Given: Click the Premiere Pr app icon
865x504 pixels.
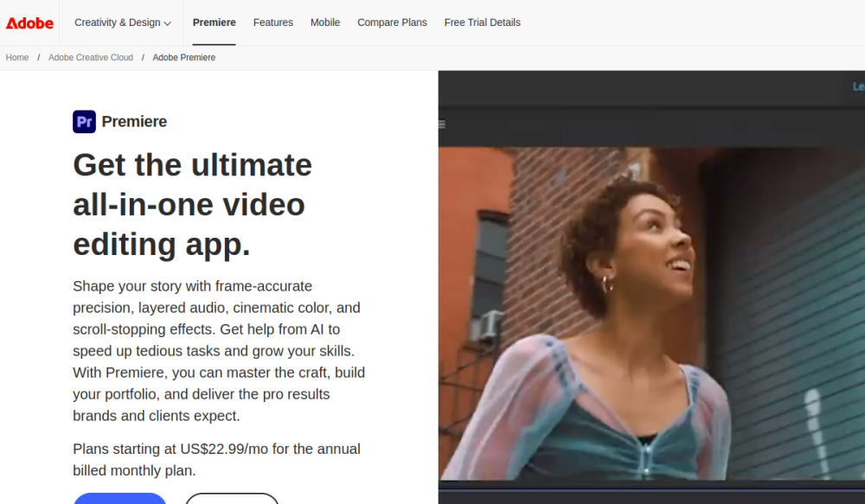Looking at the screenshot, I should click(84, 121).
